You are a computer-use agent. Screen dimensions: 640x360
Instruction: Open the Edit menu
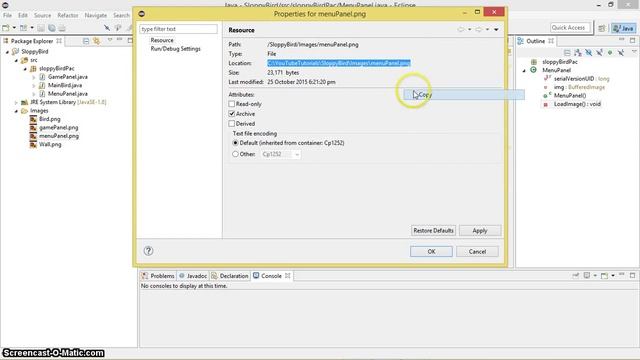[x=23, y=15]
